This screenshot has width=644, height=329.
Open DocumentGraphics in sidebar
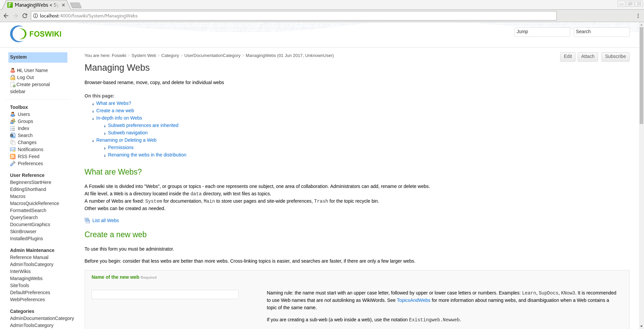click(x=30, y=224)
